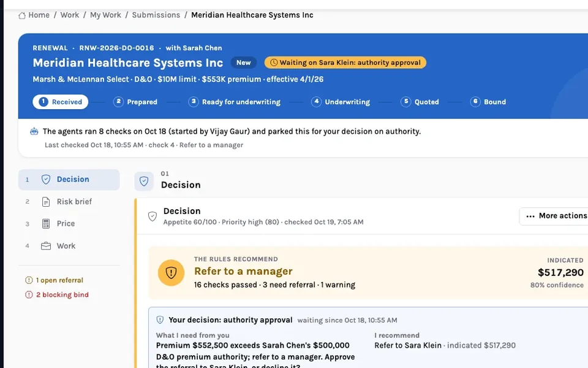The image size is (588, 368).
Task: Navigate to the My Work breadcrumb
Action: [x=105, y=15]
